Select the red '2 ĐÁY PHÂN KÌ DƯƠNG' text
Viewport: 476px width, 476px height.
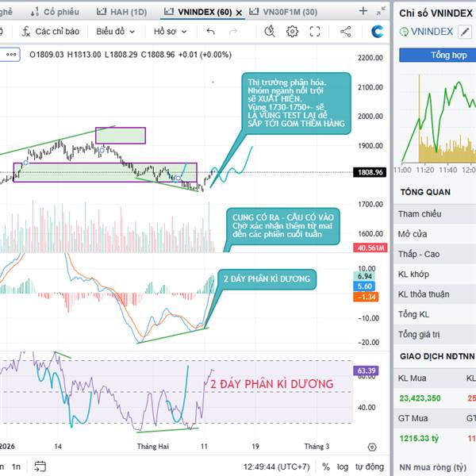point(271,384)
